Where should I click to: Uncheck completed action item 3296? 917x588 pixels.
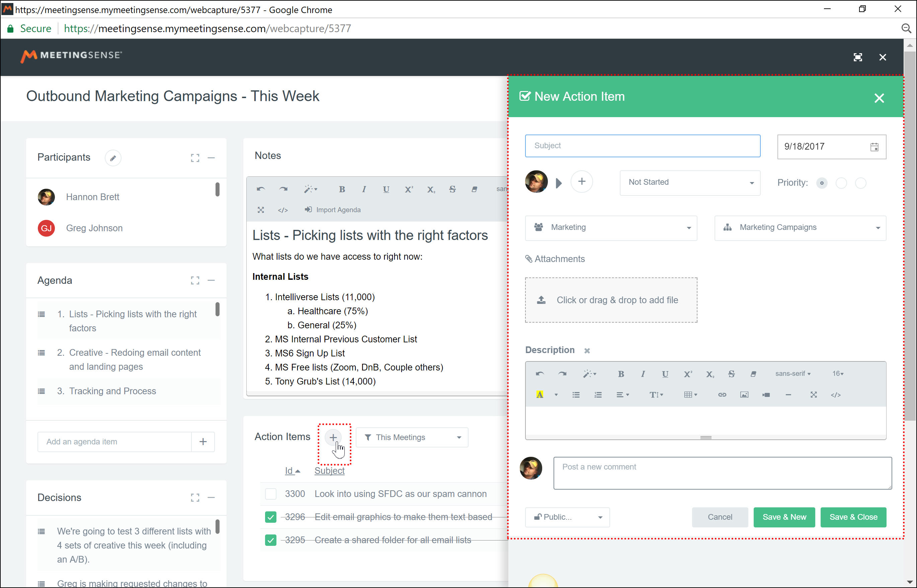(271, 517)
